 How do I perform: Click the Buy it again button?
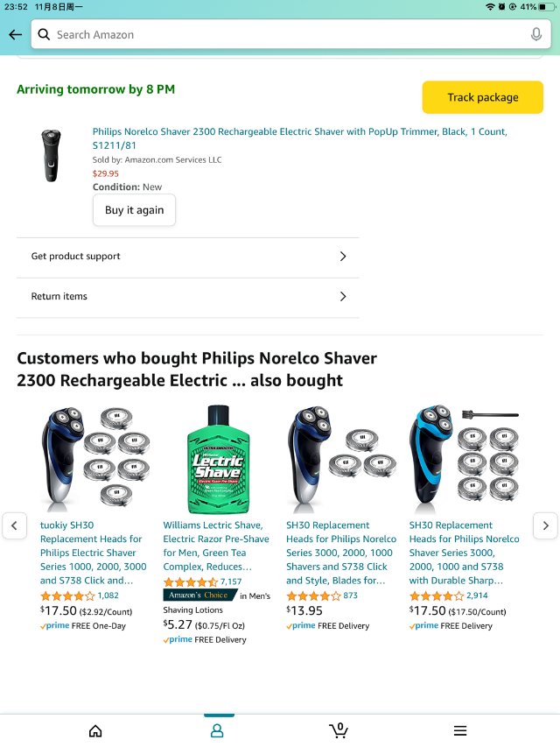click(134, 210)
